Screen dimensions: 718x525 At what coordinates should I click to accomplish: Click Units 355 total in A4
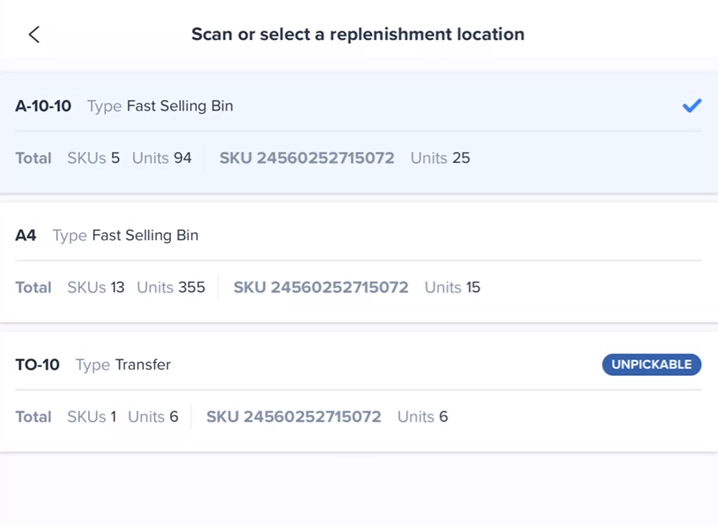(171, 287)
